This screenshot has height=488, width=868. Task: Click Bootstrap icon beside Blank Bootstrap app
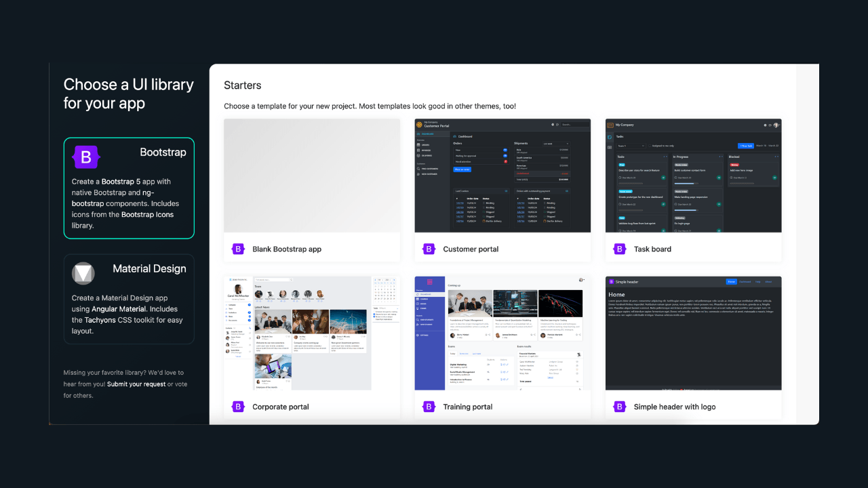point(238,249)
